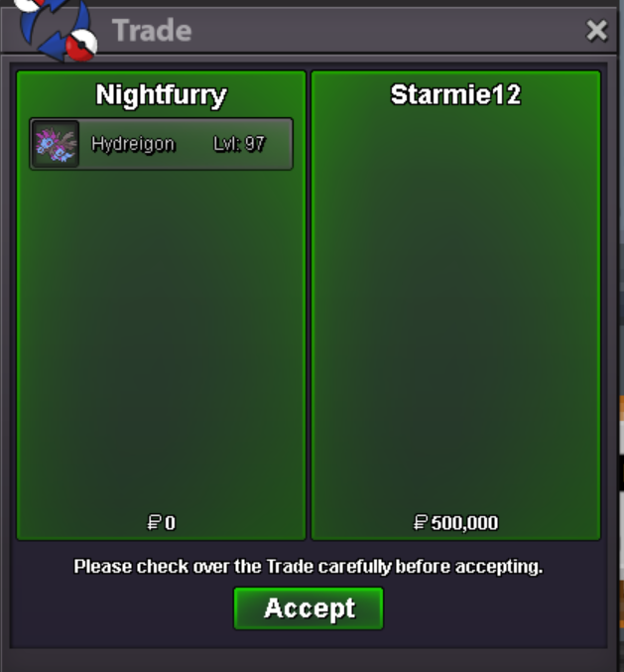
Task: Click the red Pokéball in the Trade icon
Action: click(x=82, y=45)
